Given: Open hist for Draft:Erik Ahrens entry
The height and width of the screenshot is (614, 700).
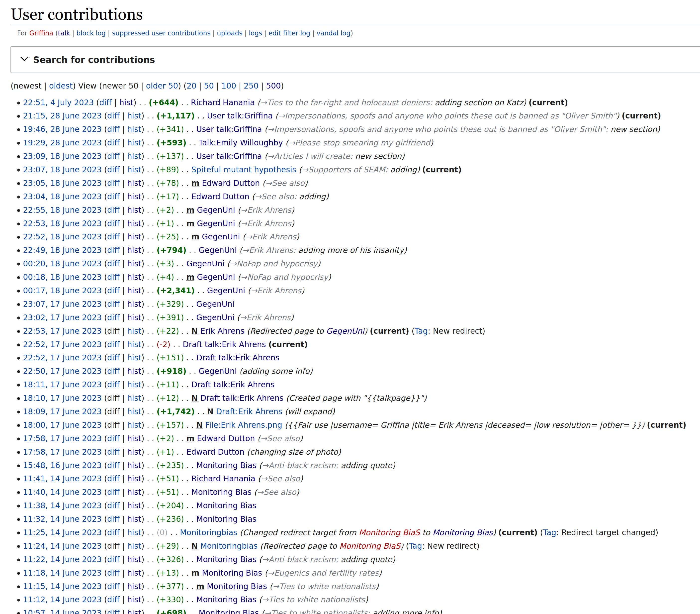Looking at the screenshot, I should pyautogui.click(x=134, y=411).
